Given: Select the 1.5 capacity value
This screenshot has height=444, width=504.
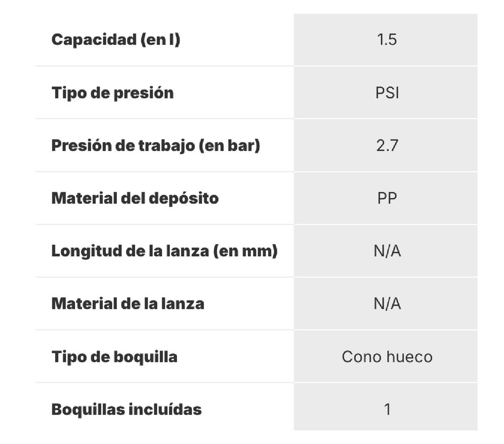Looking at the screenshot, I should click(x=387, y=40).
